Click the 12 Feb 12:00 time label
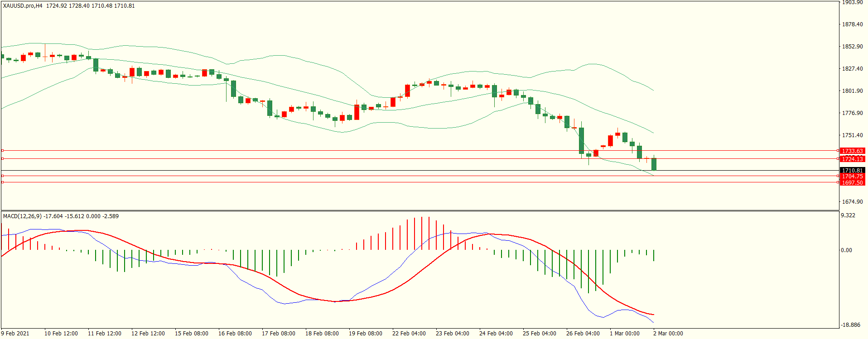The image size is (868, 339). 148,334
